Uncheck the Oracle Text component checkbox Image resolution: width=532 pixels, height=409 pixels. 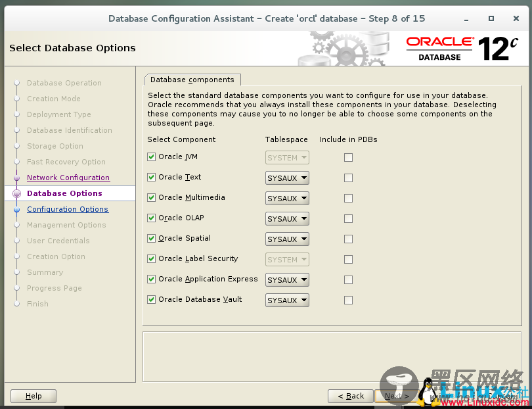[151, 178]
